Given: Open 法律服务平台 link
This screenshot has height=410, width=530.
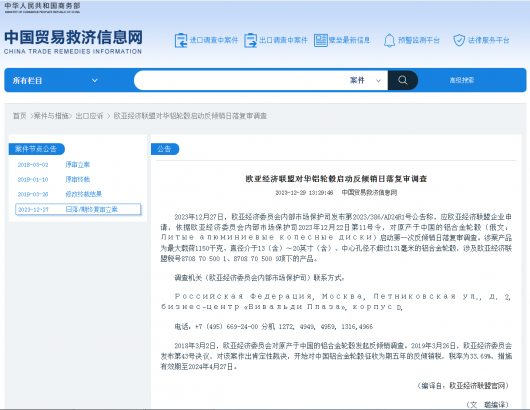Looking at the screenshot, I should pos(488,40).
